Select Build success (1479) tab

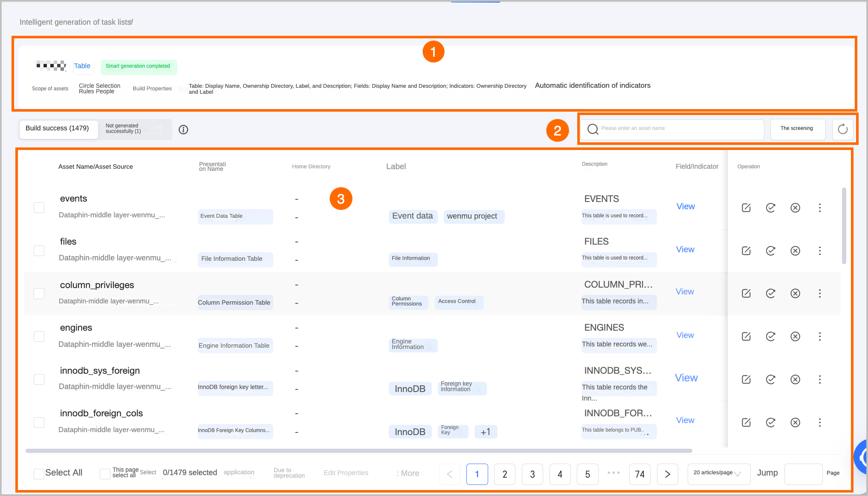58,129
